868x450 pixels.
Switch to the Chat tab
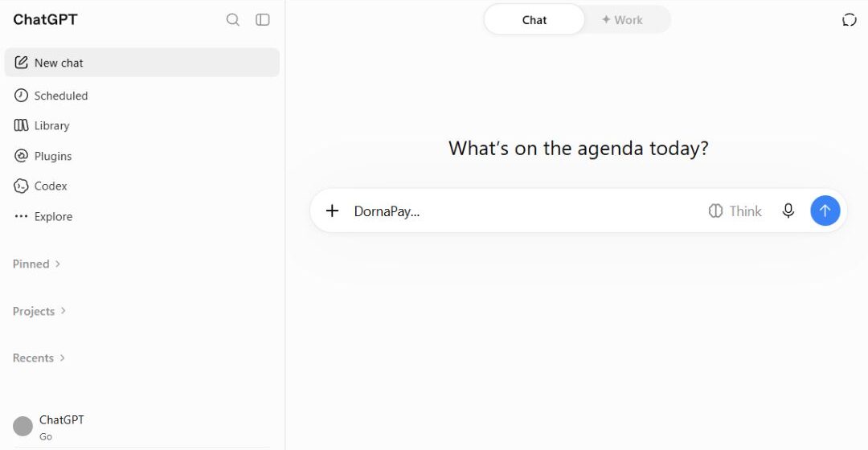click(x=534, y=20)
